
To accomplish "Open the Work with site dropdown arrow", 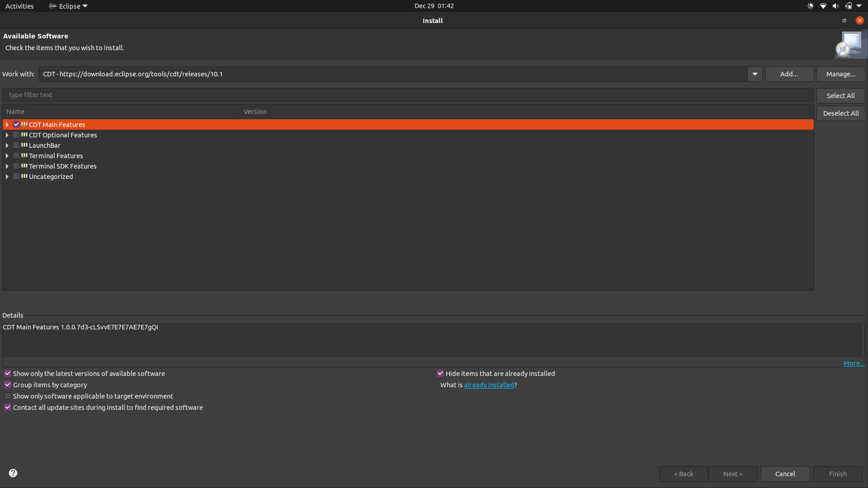I will point(755,74).
